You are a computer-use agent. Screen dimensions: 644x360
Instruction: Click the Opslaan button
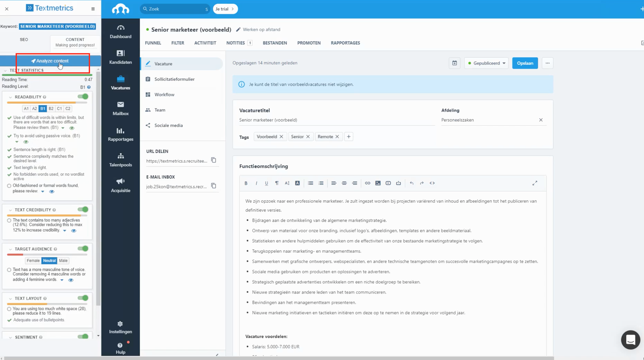[x=525, y=63]
